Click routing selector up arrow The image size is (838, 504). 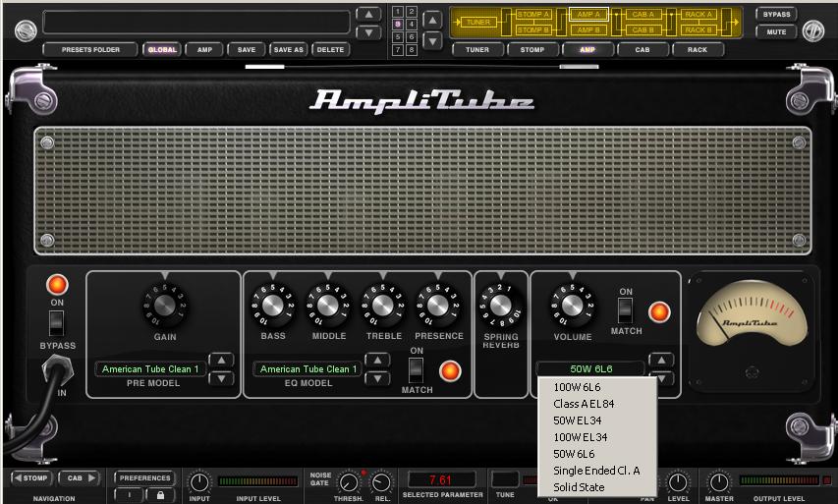point(432,21)
